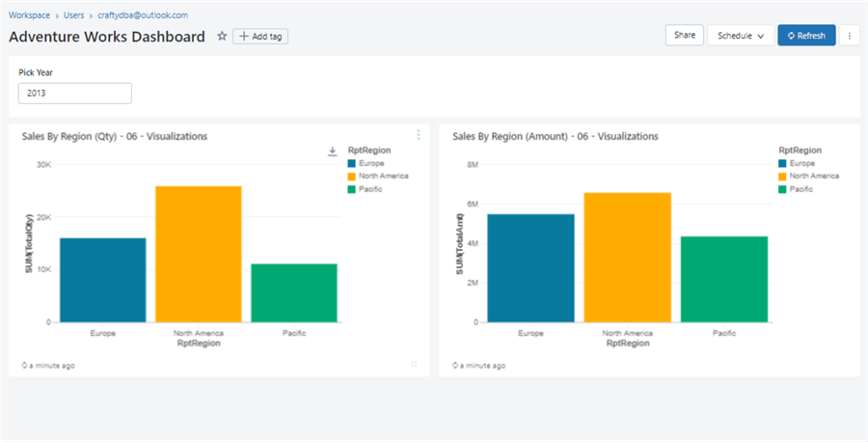The width and height of the screenshot is (868, 442).
Task: Click RptRegion legend heading in Qty chart
Action: (369, 151)
